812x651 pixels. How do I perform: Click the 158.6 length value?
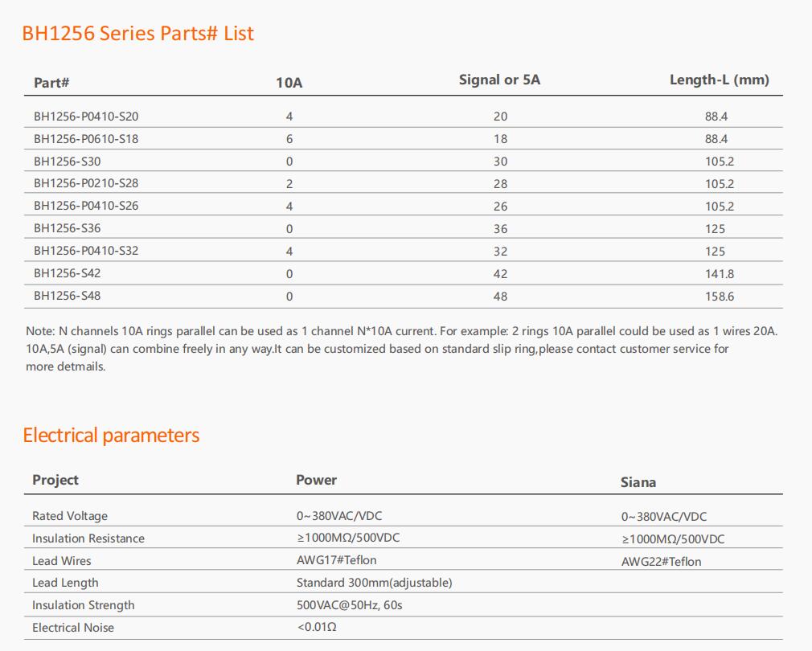pyautogui.click(x=720, y=297)
